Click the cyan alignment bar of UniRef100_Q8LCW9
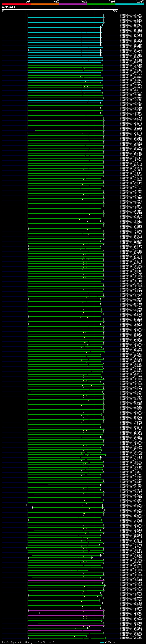This screenshot has height=644, width=146. 66,15
